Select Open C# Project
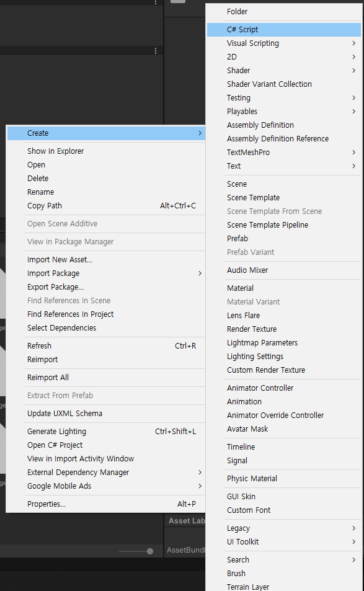The image size is (364, 591). click(106, 445)
